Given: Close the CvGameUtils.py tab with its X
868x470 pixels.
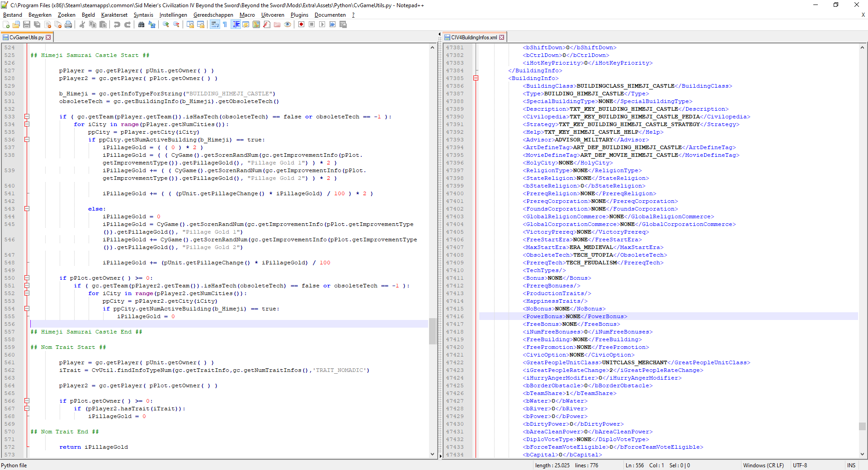Looking at the screenshot, I should [x=48, y=38].
